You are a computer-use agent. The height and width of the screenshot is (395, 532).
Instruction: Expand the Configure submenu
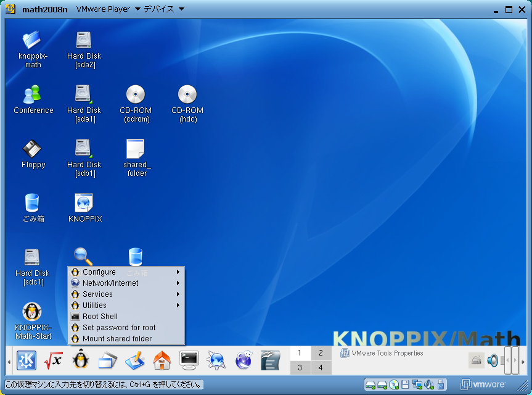tap(126, 272)
